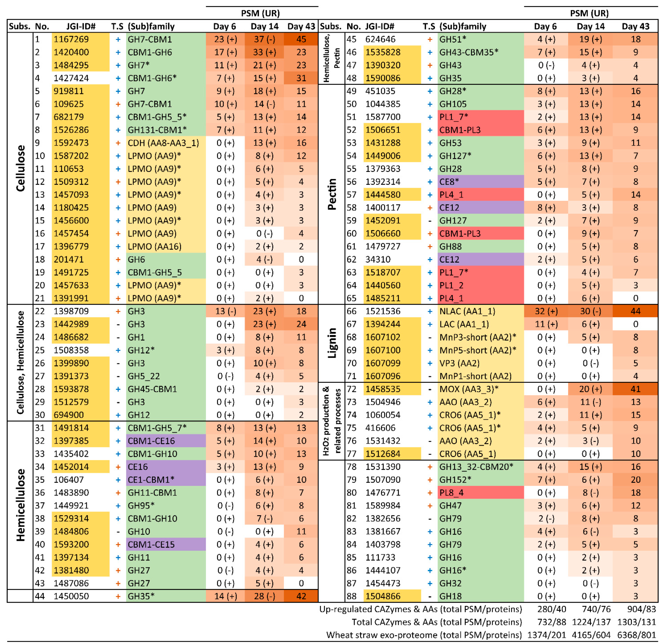
Task: Click the right JGI-ID# column header
Action: 379,26
